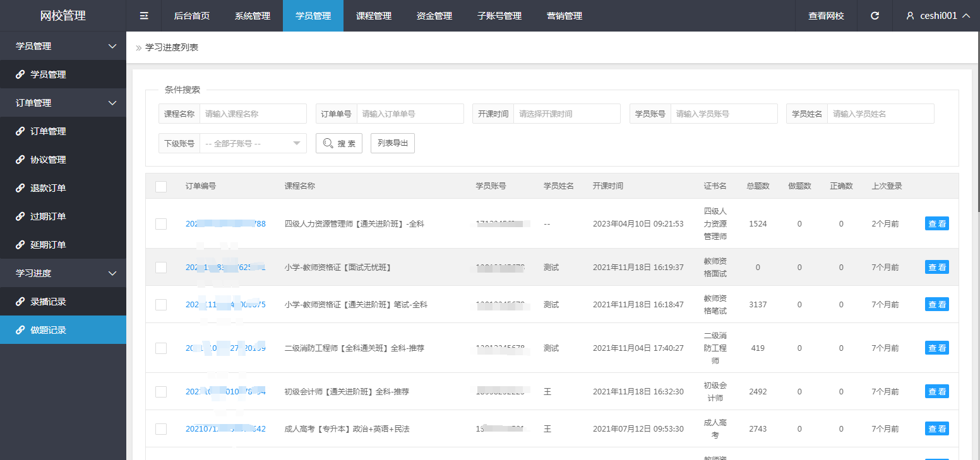
Task: Open the 开课时间 date picker field
Action: [567, 114]
